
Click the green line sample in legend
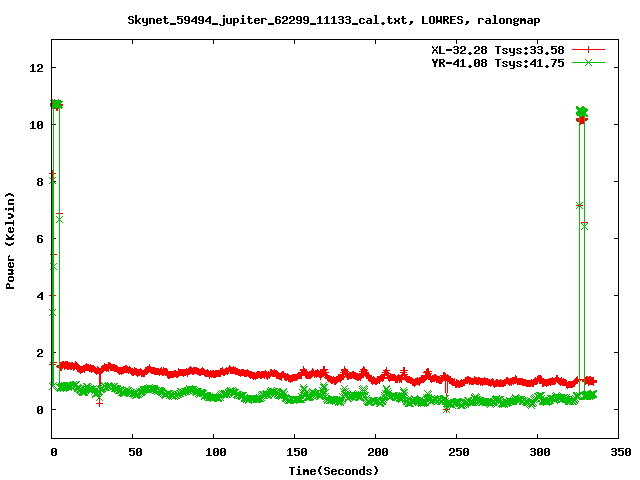pos(588,62)
